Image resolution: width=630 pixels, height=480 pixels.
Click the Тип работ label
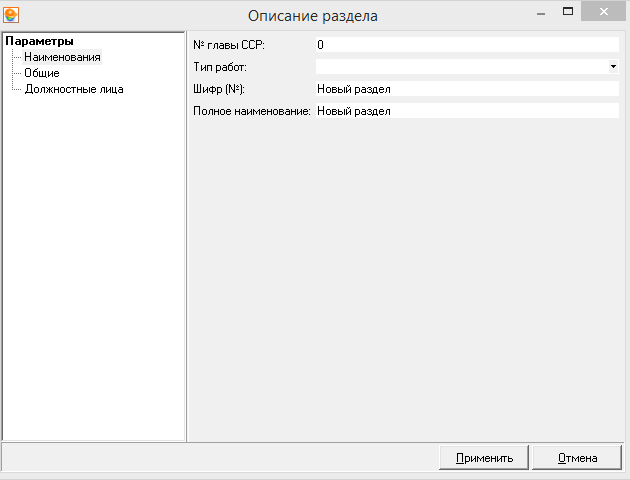pos(220,67)
